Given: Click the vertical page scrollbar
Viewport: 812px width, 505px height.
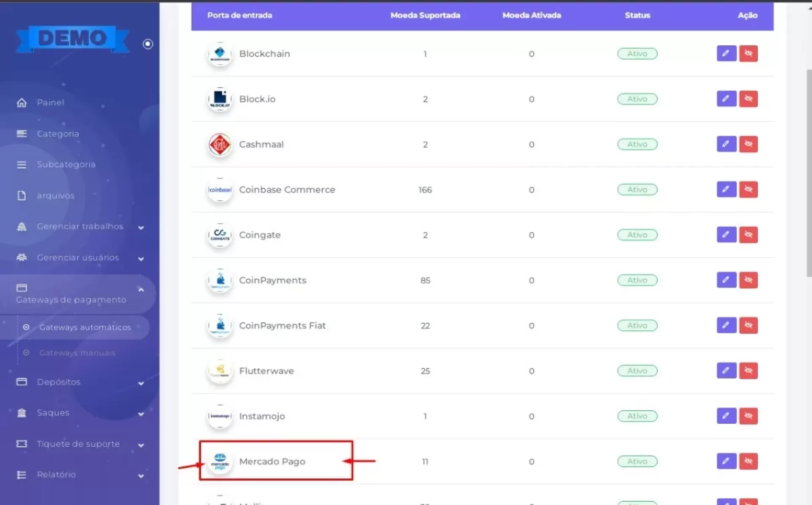Looking at the screenshot, I should pyautogui.click(x=809, y=173).
